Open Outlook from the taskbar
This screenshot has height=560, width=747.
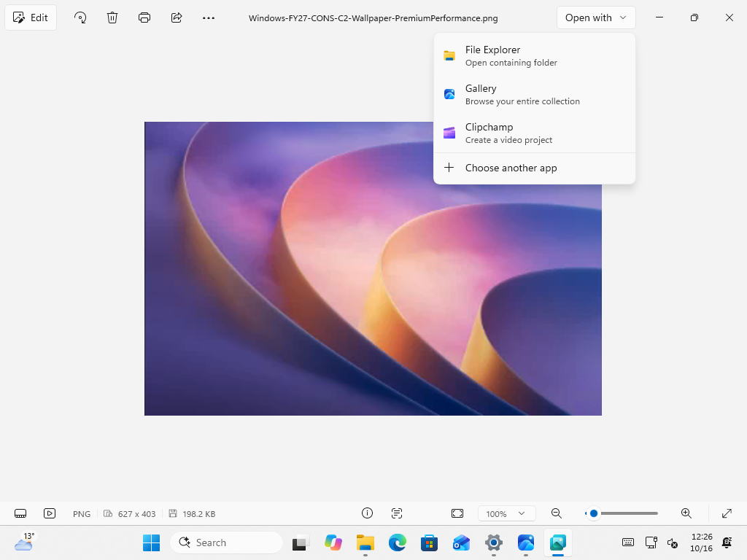[x=461, y=542]
